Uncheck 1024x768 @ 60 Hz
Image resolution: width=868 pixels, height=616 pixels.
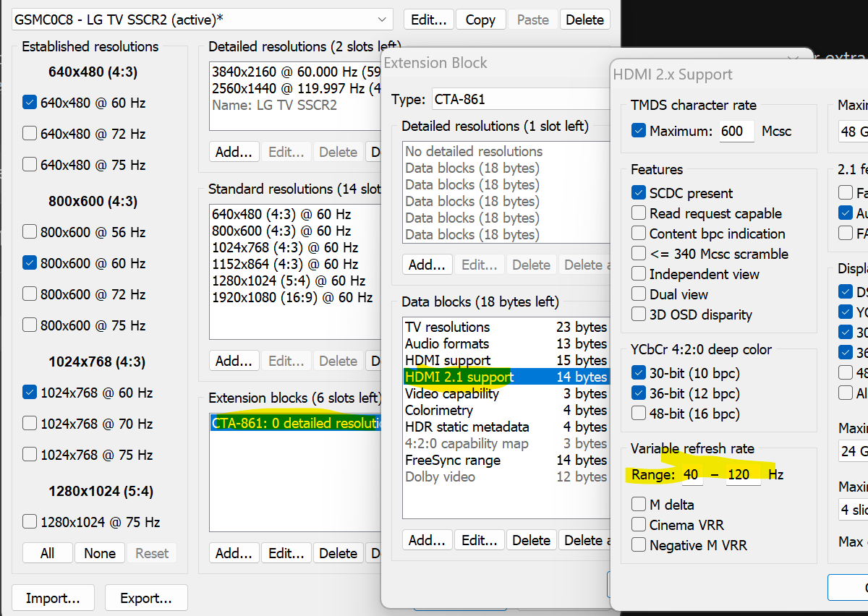coord(30,393)
